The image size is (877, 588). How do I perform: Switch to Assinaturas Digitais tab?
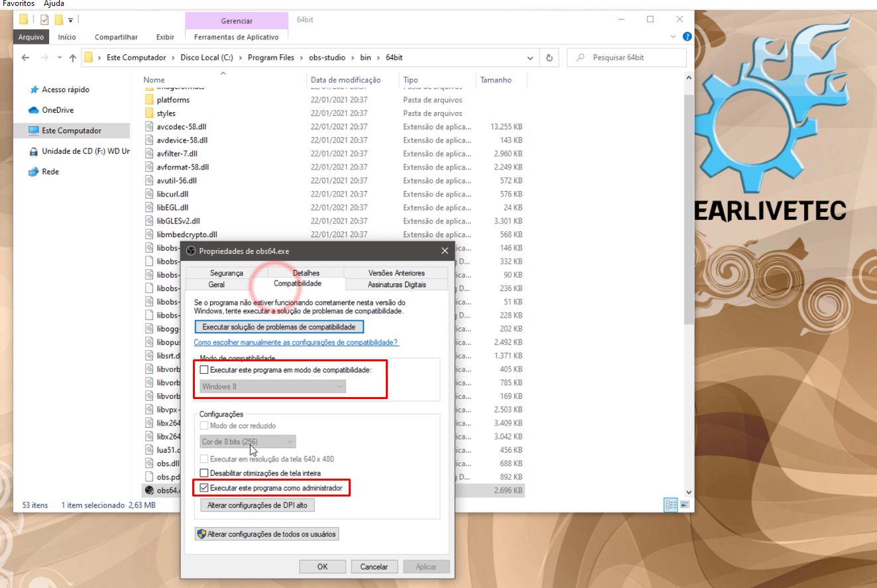[x=396, y=284]
